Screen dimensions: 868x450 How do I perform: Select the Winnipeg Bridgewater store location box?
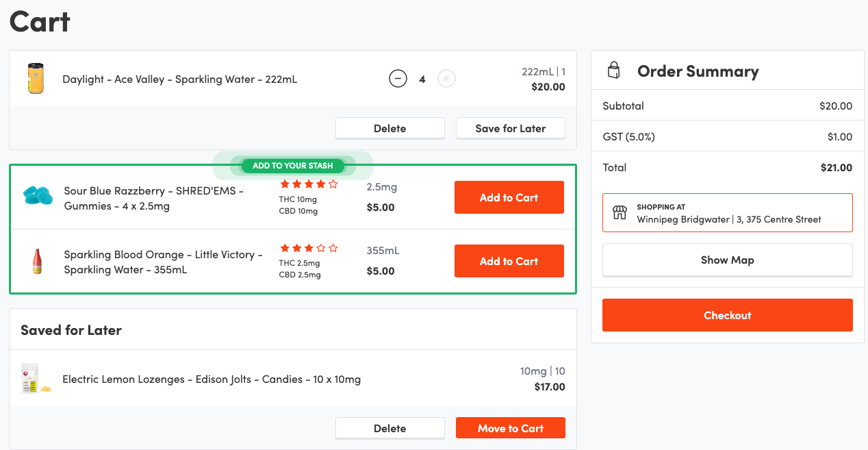[x=727, y=213]
